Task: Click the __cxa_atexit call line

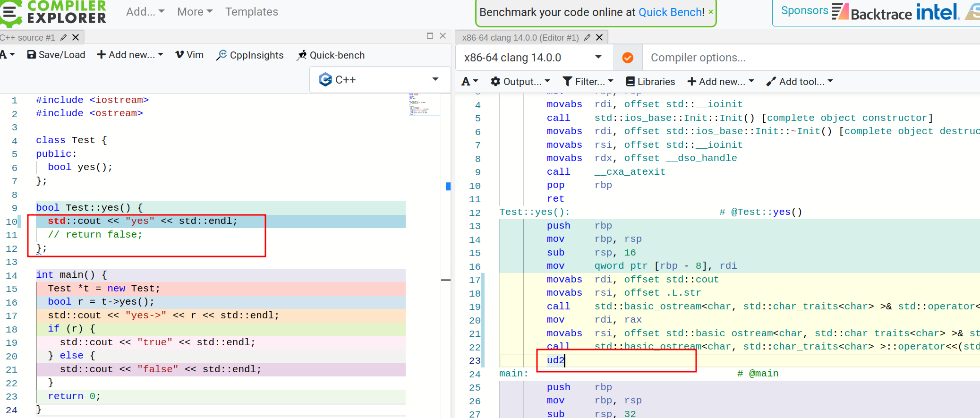Action: click(606, 172)
